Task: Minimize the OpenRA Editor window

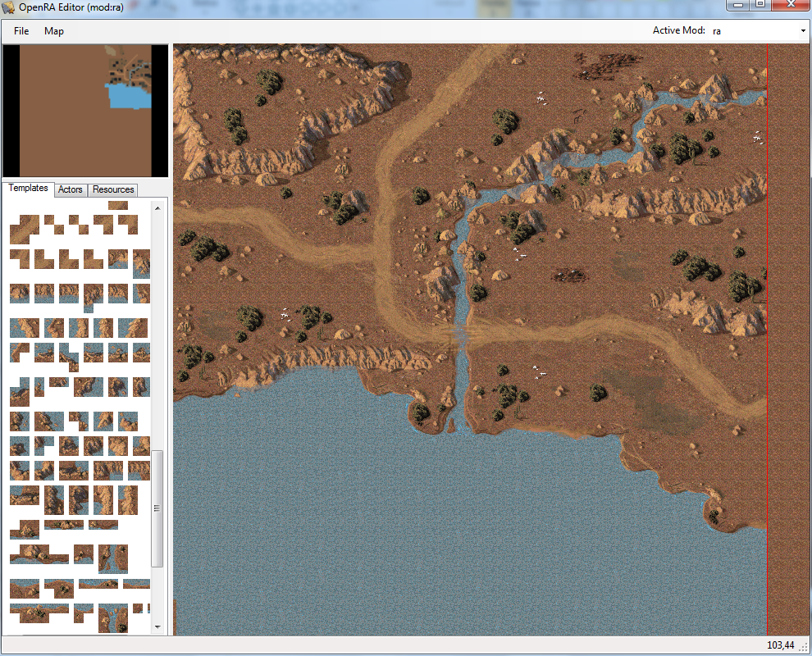Action: coord(738,5)
